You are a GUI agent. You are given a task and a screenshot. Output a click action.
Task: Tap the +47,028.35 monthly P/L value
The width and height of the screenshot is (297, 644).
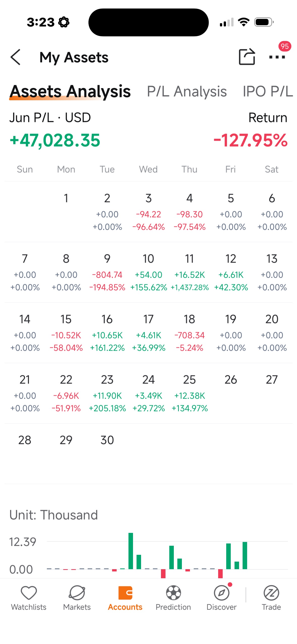(55, 140)
